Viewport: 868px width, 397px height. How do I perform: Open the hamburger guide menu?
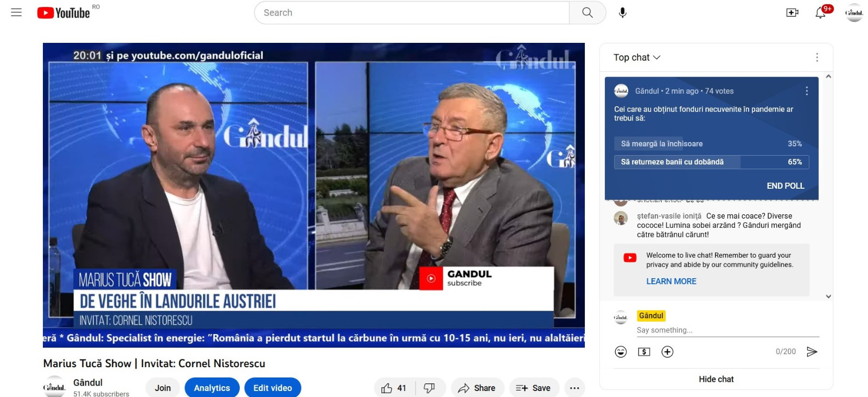tap(16, 12)
